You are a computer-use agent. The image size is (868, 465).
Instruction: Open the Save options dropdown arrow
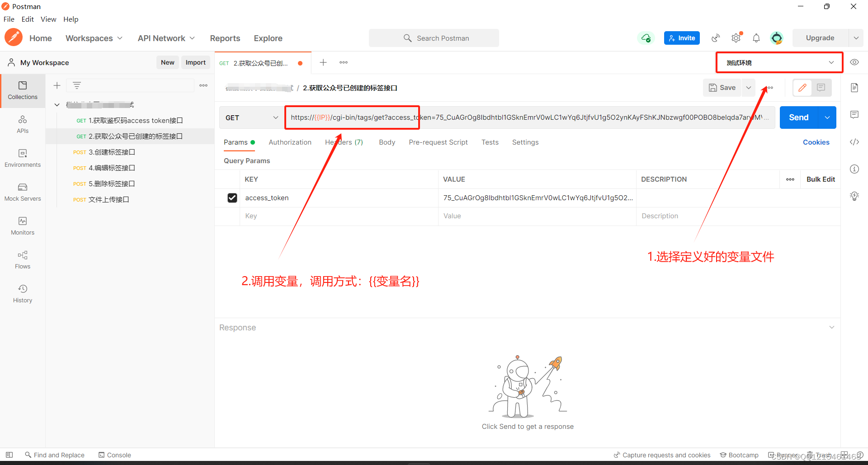tap(749, 88)
